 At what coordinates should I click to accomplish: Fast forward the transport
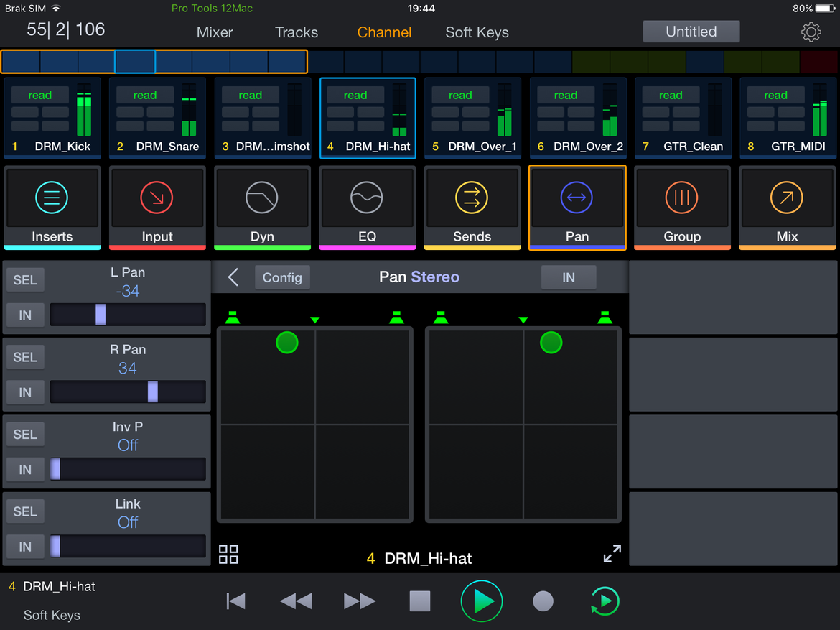tap(360, 601)
